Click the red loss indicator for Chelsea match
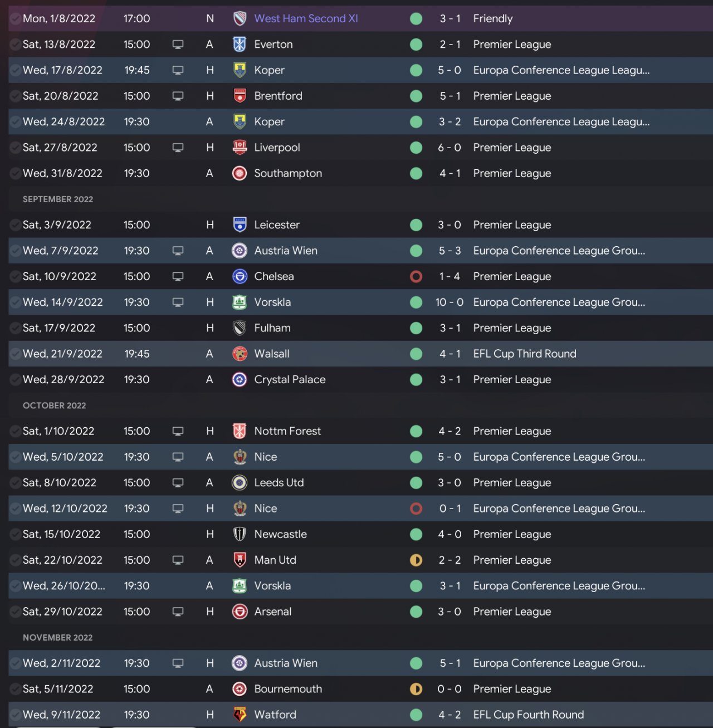The image size is (713, 728). point(416,276)
